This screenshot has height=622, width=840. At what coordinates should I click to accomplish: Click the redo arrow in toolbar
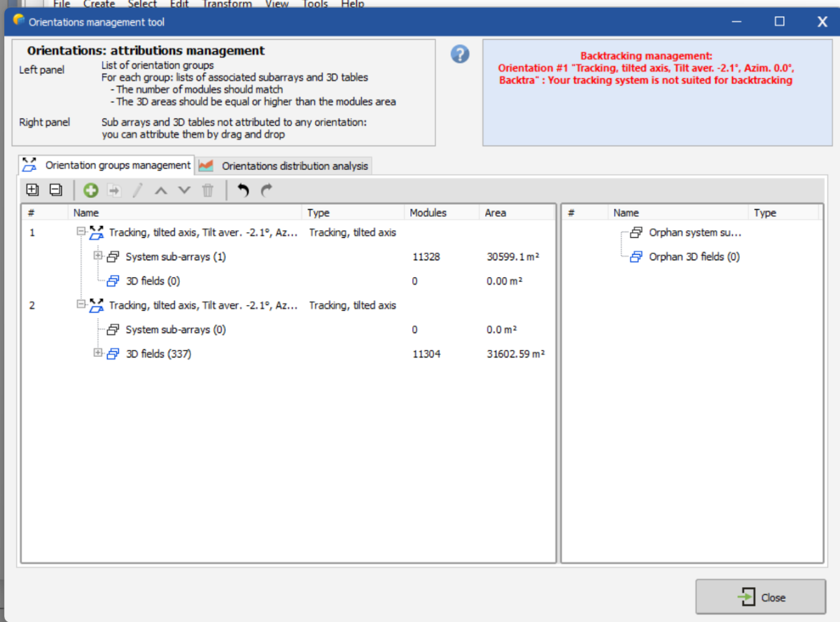point(266,190)
